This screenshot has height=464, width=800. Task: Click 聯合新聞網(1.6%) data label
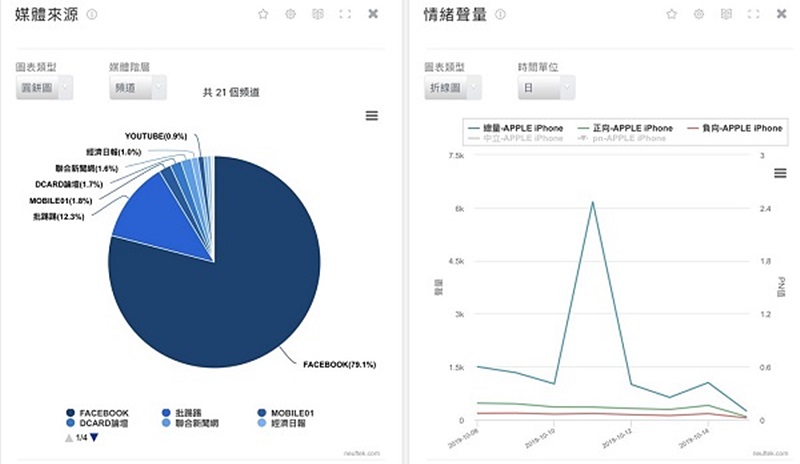click(87, 168)
